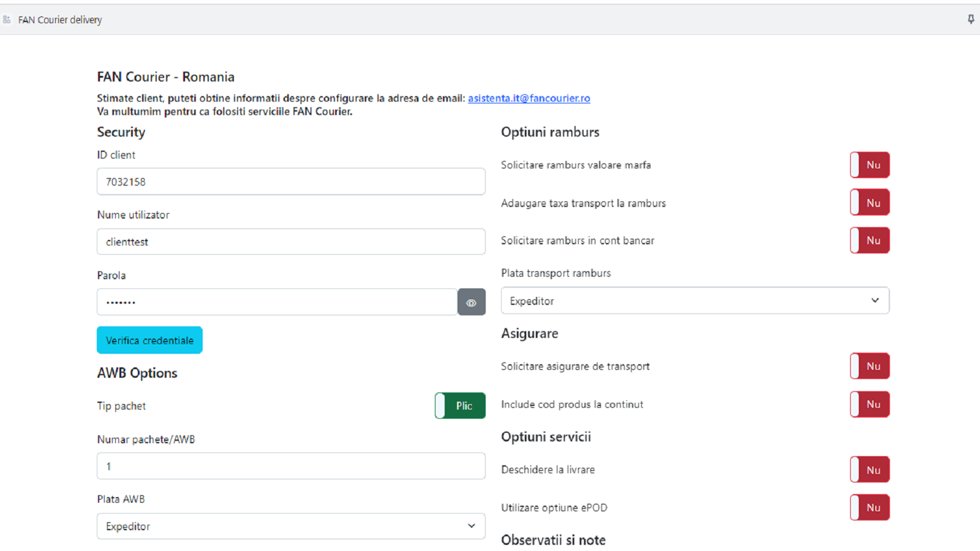The image size is (980, 551).
Task: Show password with the eye icon
Action: click(471, 302)
